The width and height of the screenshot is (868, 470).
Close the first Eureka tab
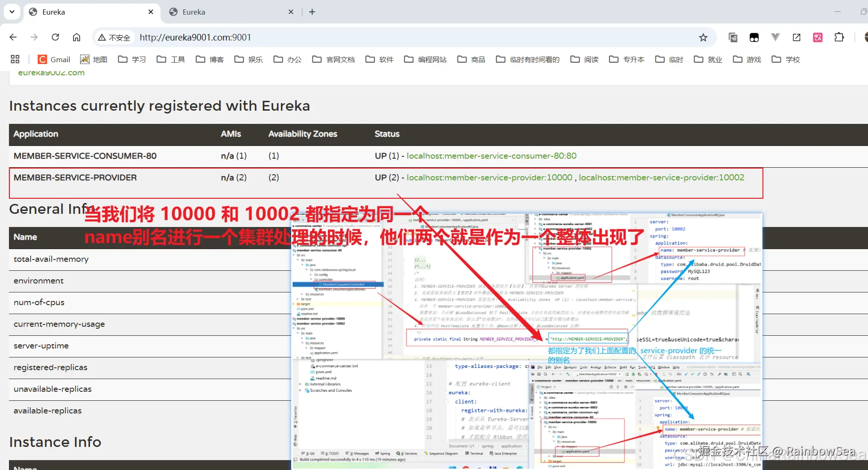tap(151, 12)
